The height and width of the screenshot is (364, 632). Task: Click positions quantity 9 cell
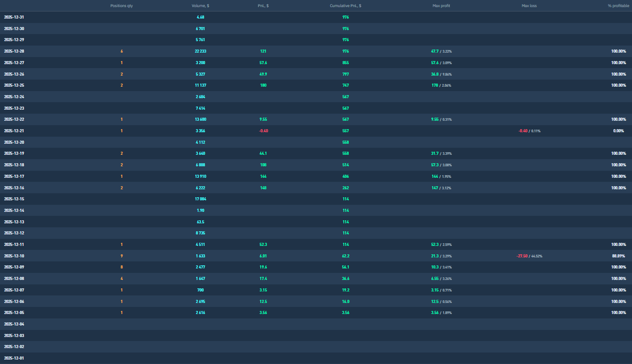tap(122, 256)
